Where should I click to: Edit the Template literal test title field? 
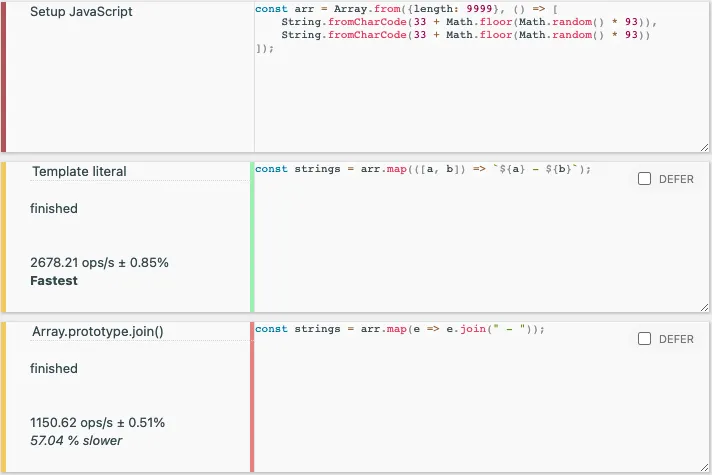pos(139,172)
